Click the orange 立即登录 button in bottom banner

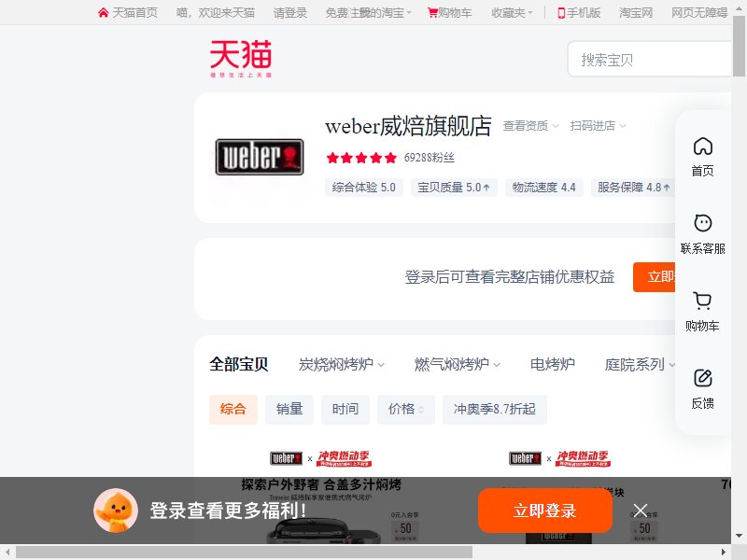(545, 511)
